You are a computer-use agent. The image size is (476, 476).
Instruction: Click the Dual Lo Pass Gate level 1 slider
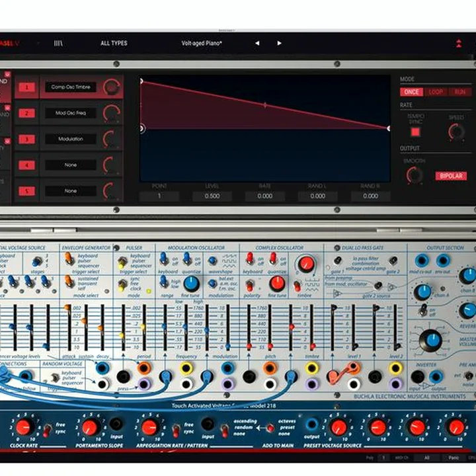(x=354, y=327)
